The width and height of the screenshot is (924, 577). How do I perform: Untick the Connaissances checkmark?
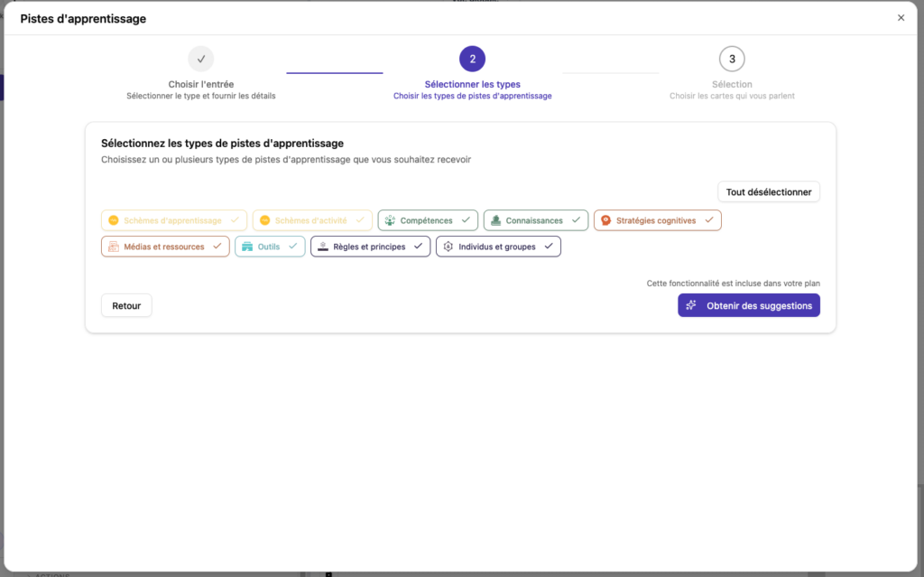576,220
